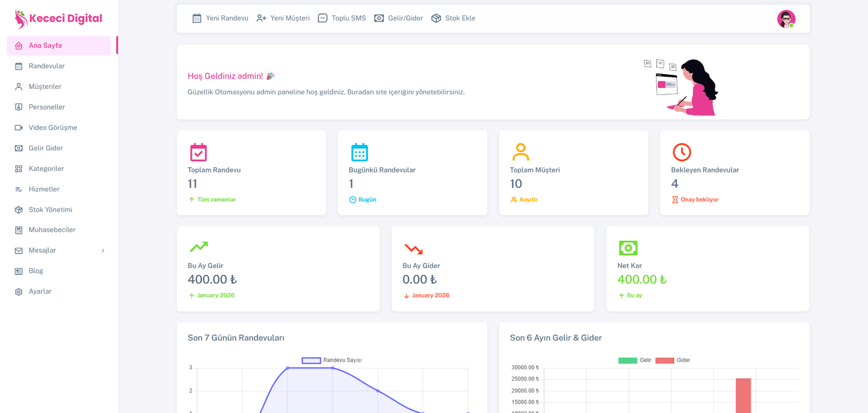Click the red Gider bar in chart
Viewport: 868px width, 413px height.
coord(743,395)
